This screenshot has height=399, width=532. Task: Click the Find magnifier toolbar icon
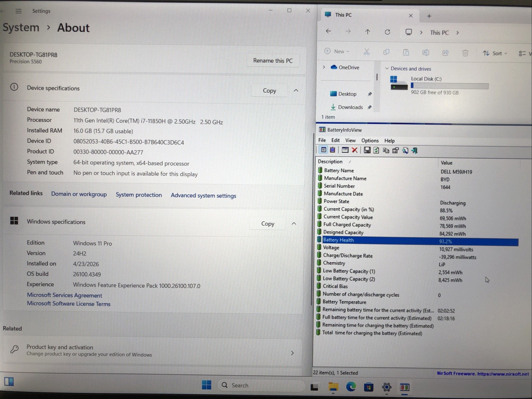[x=405, y=151]
